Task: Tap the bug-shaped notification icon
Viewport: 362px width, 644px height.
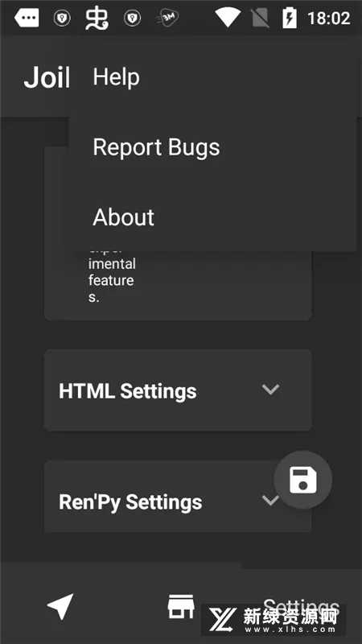Action: point(97,19)
